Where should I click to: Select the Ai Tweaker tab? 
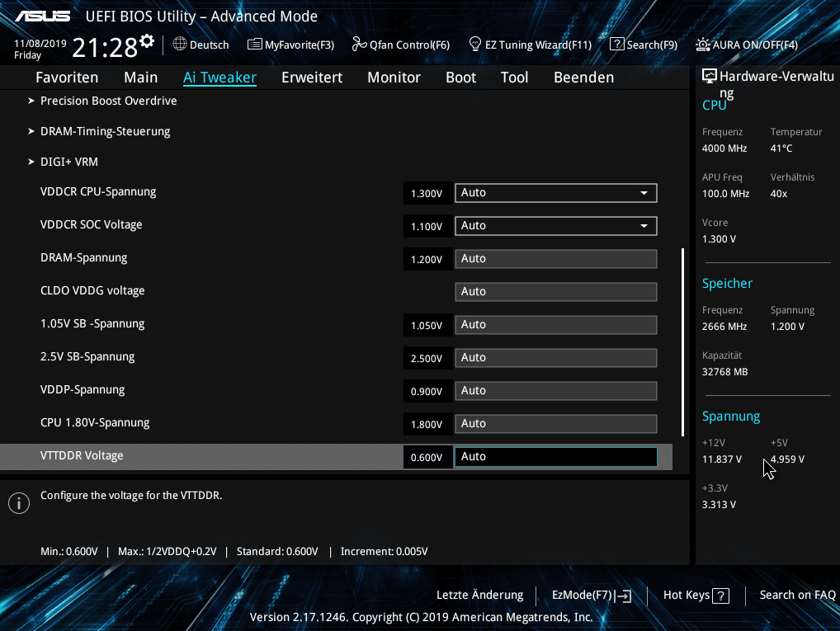[219, 78]
